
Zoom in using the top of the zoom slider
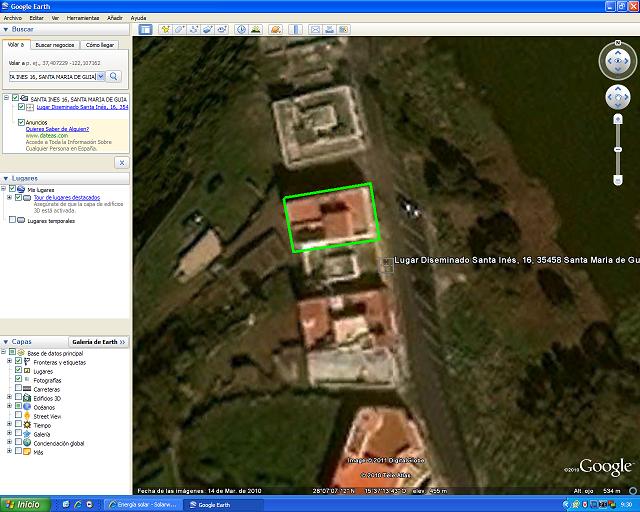(x=618, y=119)
